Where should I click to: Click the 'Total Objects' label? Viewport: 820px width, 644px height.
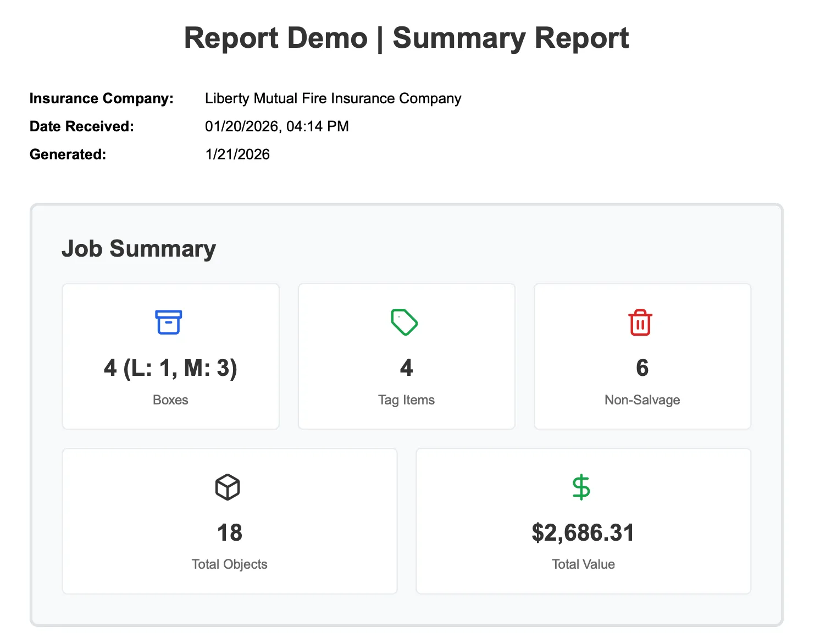230,564
